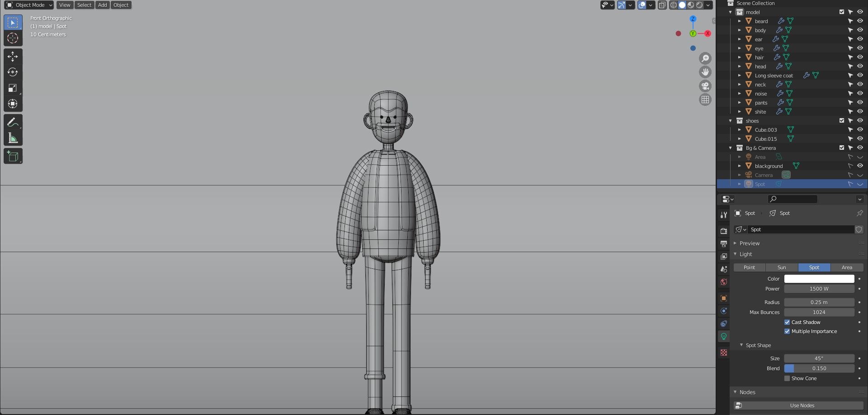Open the Add menu
The width and height of the screenshot is (868, 415).
[103, 5]
